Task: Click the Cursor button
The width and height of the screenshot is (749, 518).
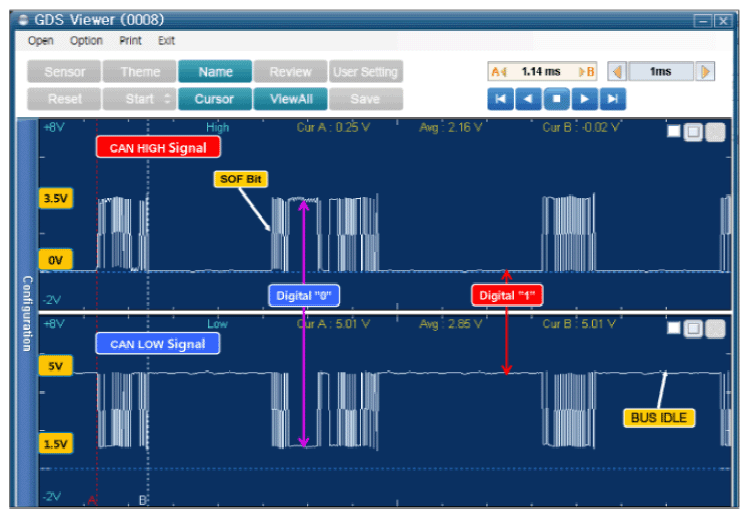Action: click(x=214, y=99)
